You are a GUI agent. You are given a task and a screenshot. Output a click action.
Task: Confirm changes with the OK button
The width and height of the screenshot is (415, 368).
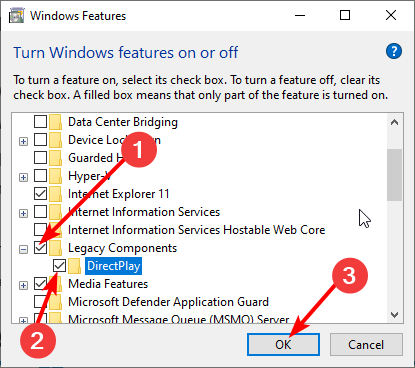pos(283,345)
